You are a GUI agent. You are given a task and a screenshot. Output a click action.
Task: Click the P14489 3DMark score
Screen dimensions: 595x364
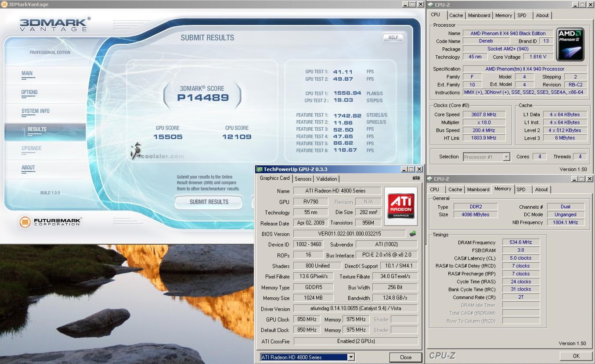pos(203,98)
